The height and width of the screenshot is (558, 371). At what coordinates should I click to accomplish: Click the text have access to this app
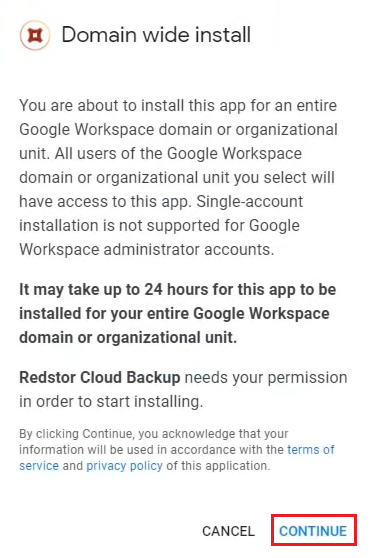[104, 202]
